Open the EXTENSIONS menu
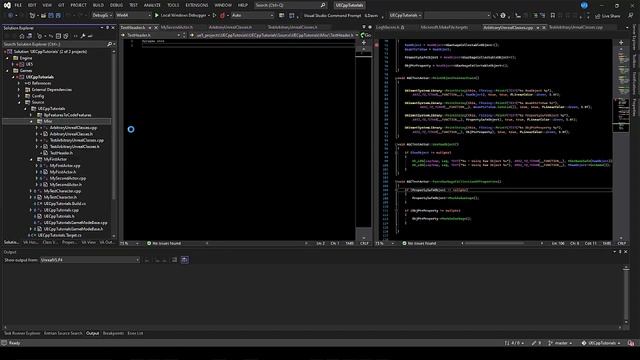Viewport: 640px width, 360px height. coord(197,5)
